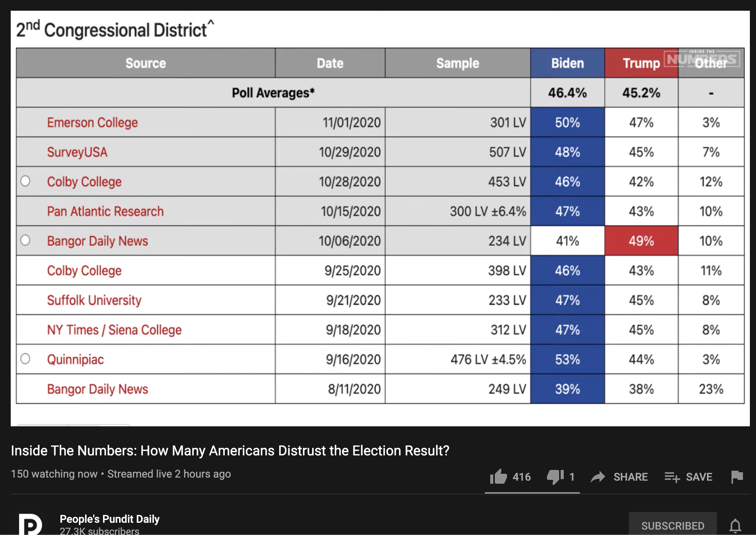Open the People's Pundit Daily channel name
Screen dimensions: 756x535
pos(110,519)
